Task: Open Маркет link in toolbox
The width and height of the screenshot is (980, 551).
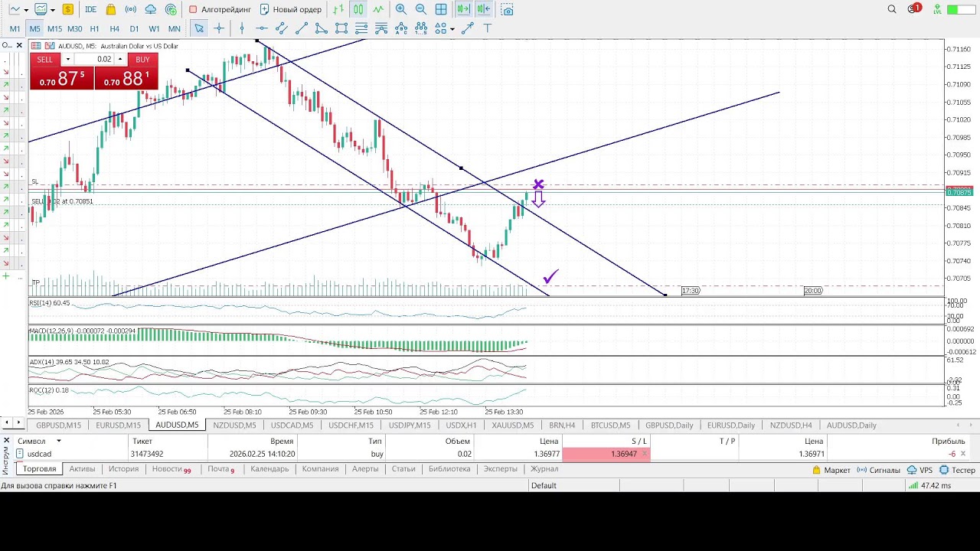Action: [831, 470]
